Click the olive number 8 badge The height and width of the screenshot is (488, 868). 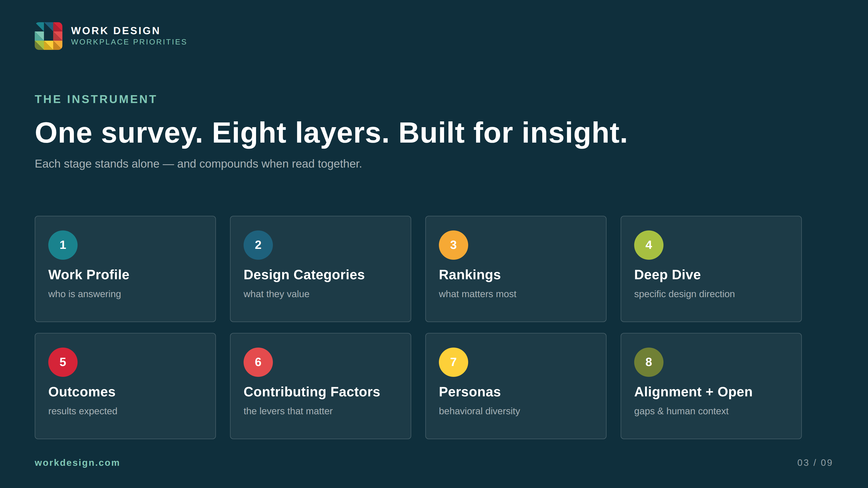coord(649,362)
